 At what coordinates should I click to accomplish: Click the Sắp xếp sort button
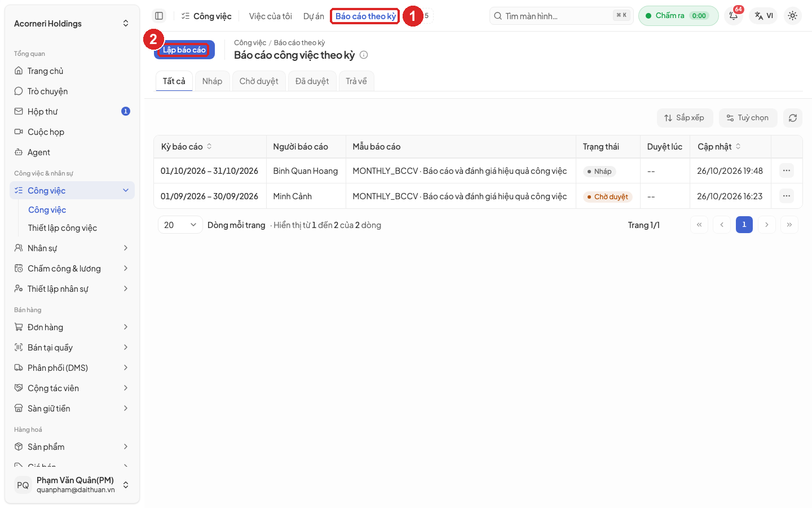[x=685, y=118]
